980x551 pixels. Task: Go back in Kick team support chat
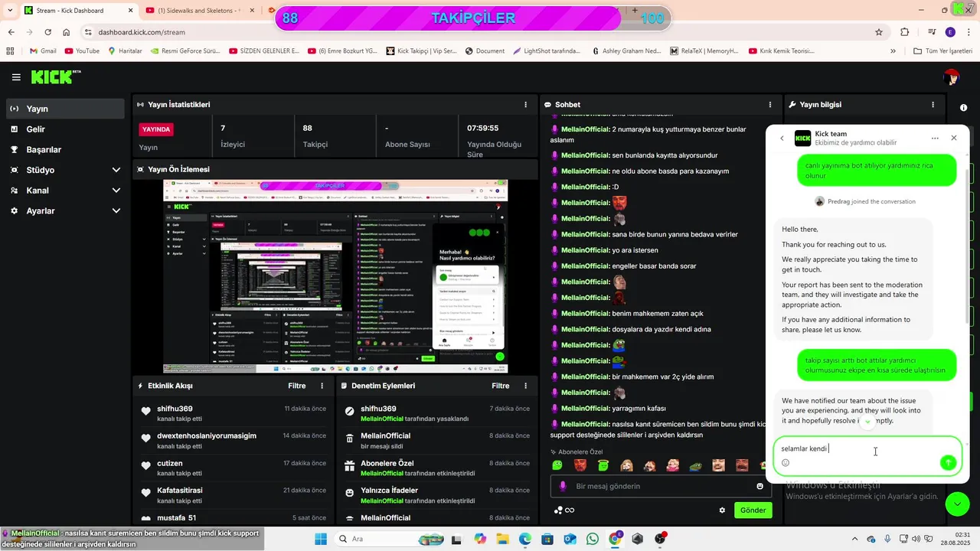[x=782, y=139]
